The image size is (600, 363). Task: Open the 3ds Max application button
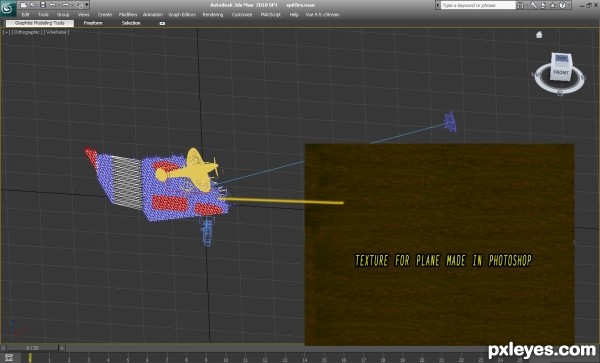coord(8,8)
